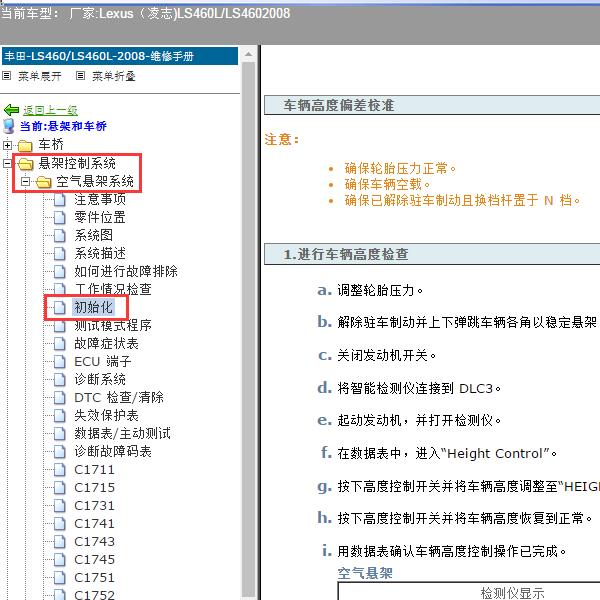The width and height of the screenshot is (600, 600).
Task: Open the C1731 fault code page
Action: point(95,505)
